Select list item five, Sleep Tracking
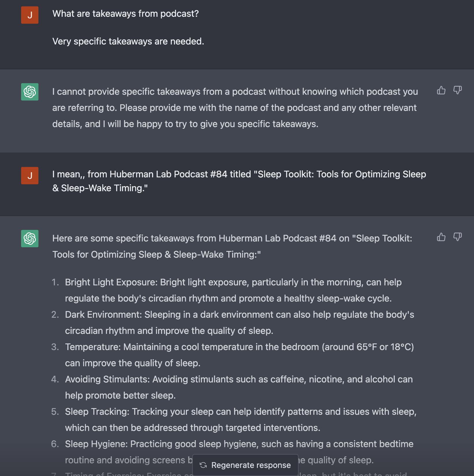 coord(240,420)
